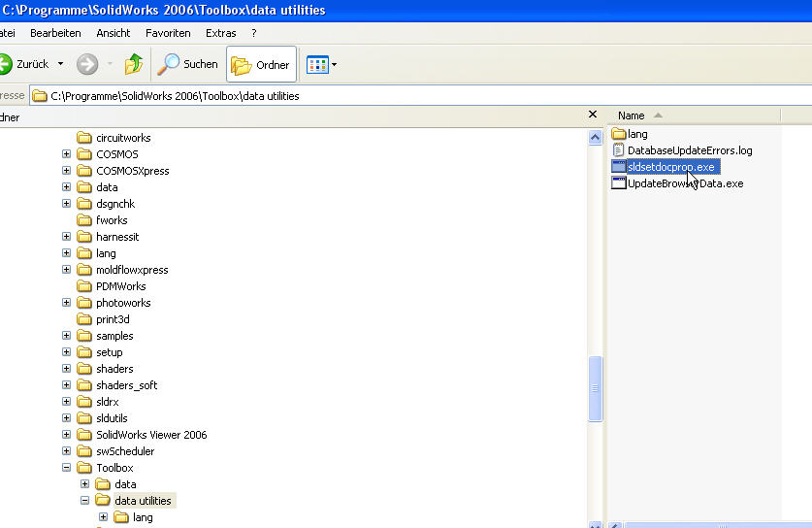The width and height of the screenshot is (812, 528).
Task: Click the address bar path field
Action: pos(420,96)
